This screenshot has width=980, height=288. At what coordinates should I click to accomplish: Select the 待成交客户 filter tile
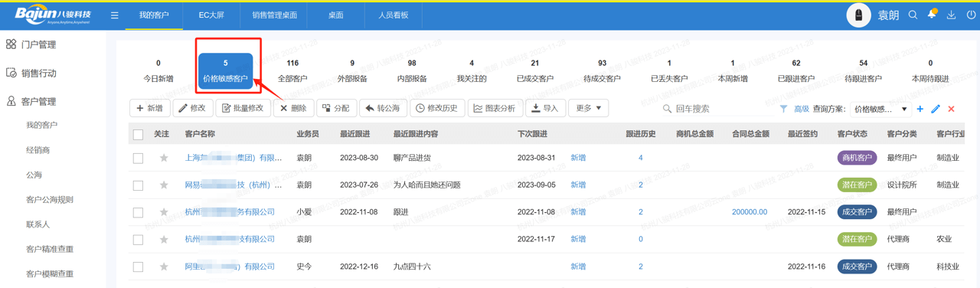602,71
